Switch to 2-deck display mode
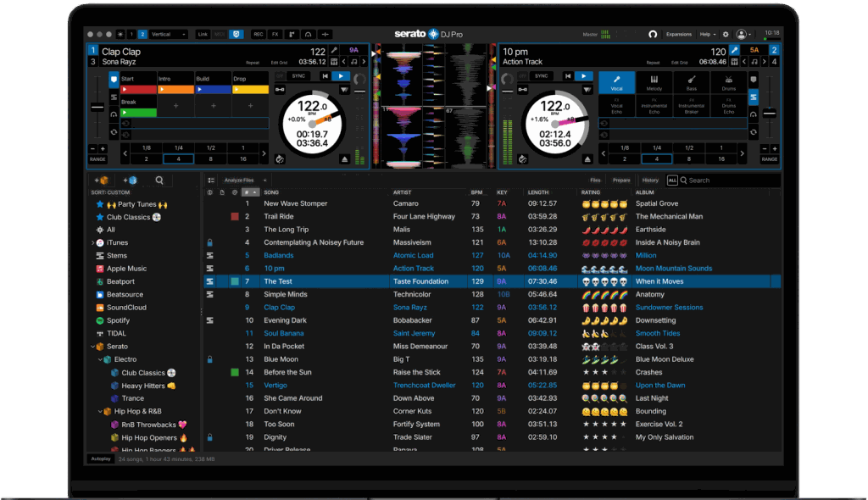The height and width of the screenshot is (500, 868). point(142,35)
